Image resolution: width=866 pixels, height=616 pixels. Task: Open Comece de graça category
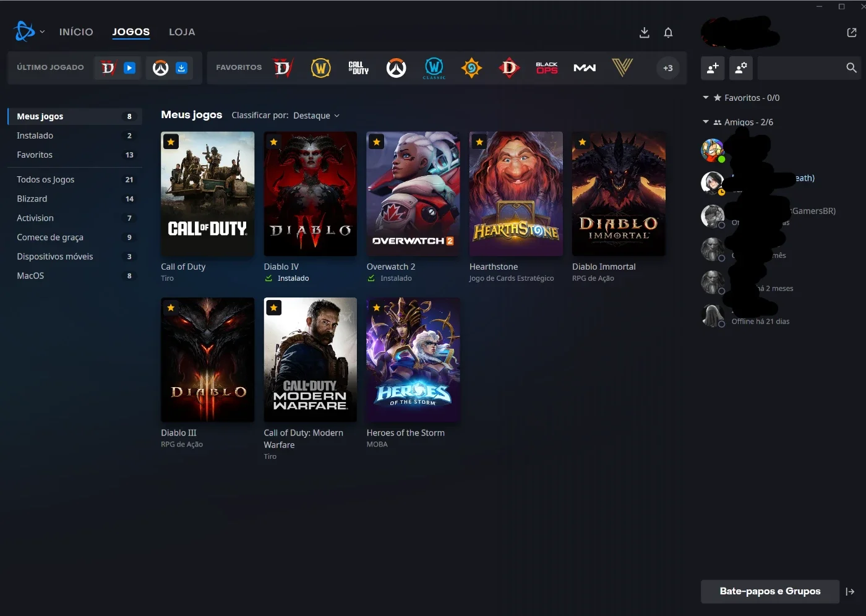pyautogui.click(x=75, y=237)
